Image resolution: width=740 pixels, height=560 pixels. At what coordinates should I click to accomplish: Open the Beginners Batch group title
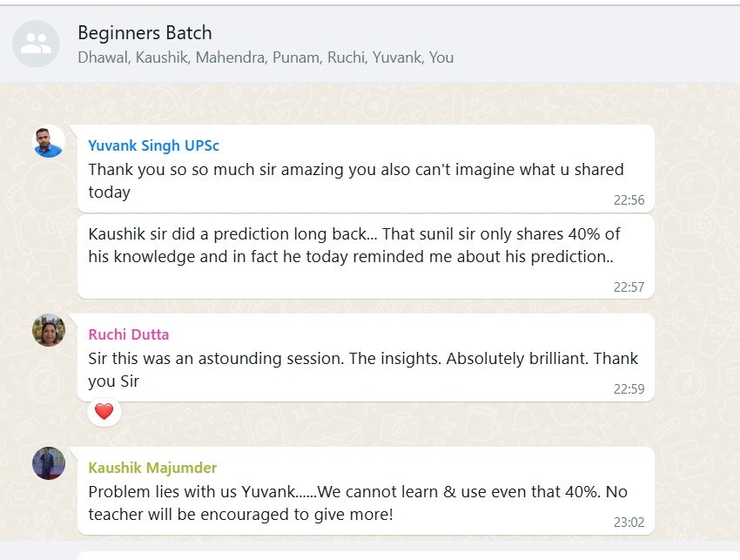145,32
